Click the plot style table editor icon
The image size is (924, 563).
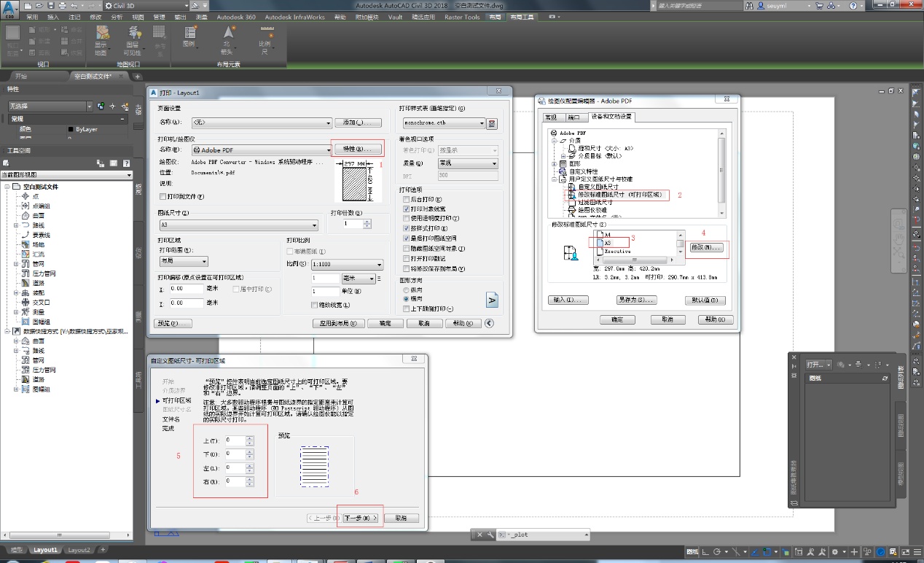point(492,123)
